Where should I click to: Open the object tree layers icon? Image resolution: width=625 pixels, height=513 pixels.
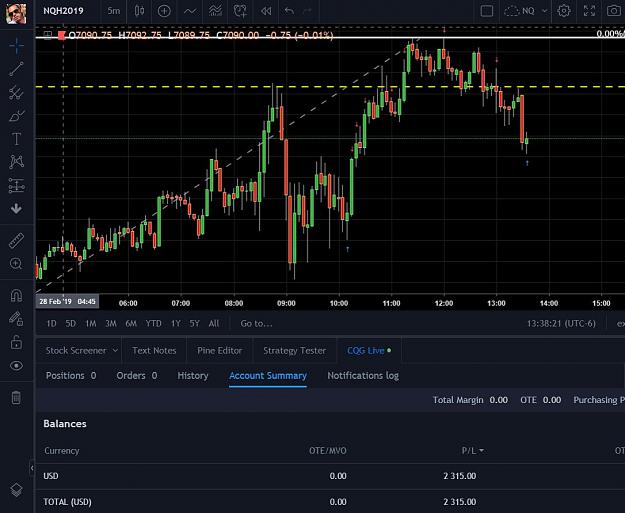16,490
